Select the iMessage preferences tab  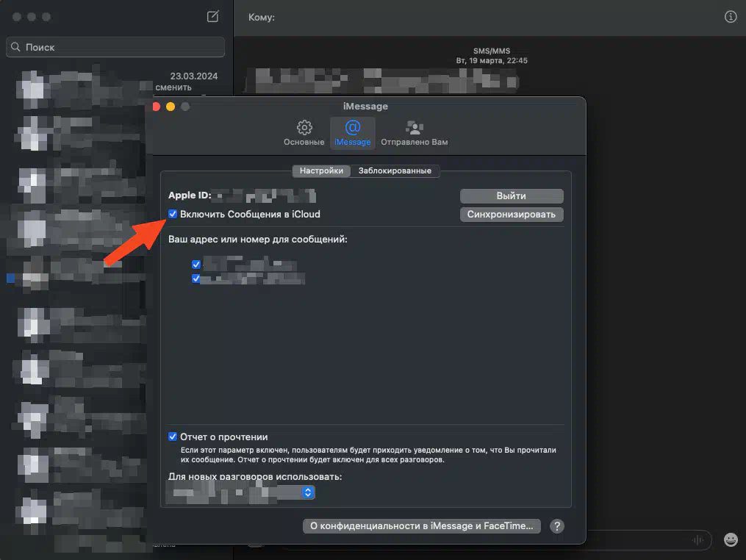tap(353, 133)
